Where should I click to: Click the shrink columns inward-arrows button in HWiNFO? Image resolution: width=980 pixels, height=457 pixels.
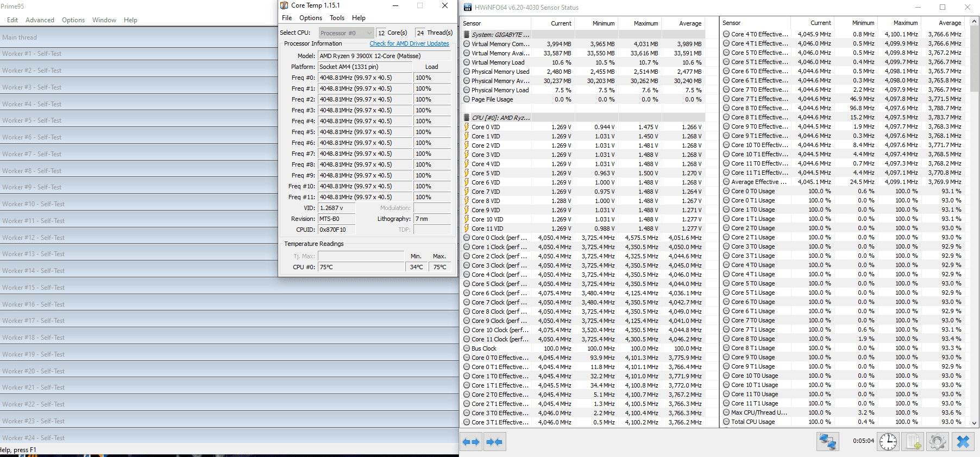tap(495, 442)
